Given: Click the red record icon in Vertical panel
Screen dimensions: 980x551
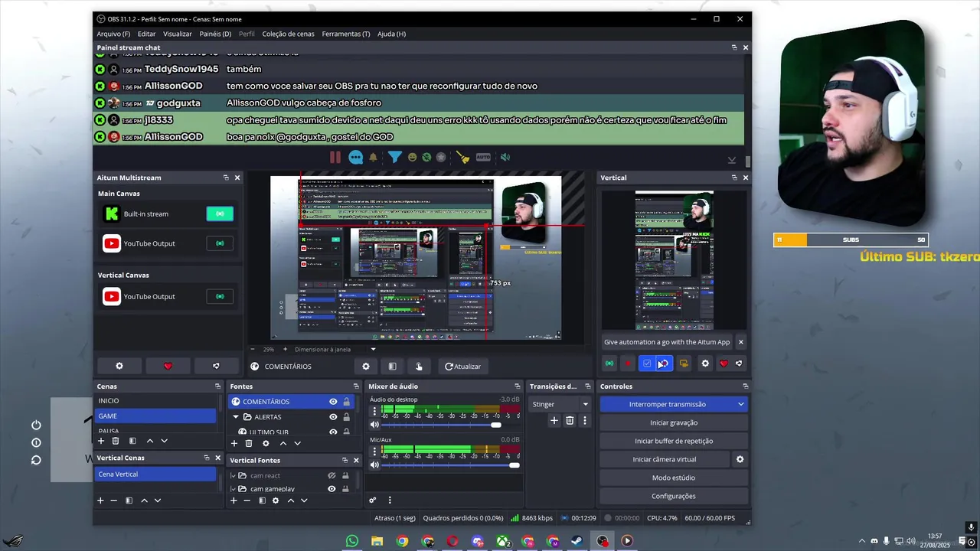Looking at the screenshot, I should (628, 364).
